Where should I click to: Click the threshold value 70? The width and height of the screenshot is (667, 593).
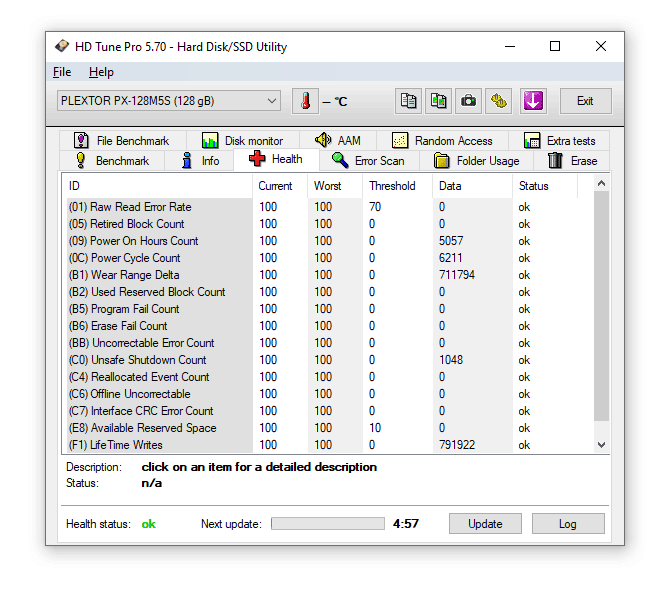(375, 207)
